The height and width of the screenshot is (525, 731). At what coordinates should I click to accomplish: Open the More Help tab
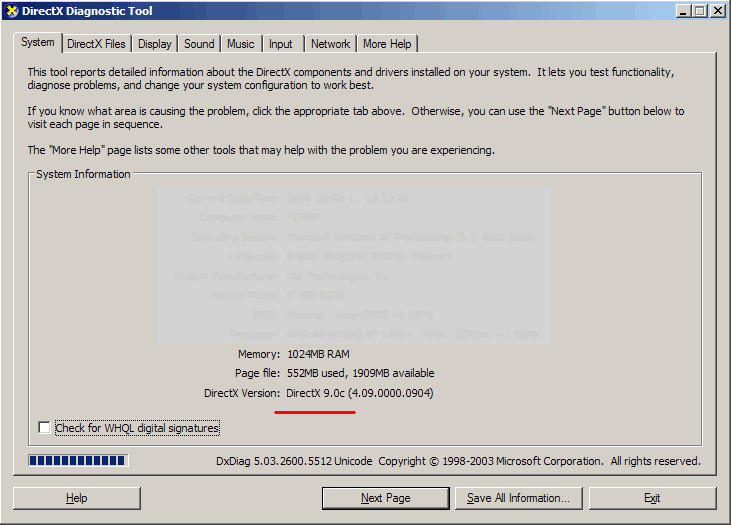click(x=387, y=44)
